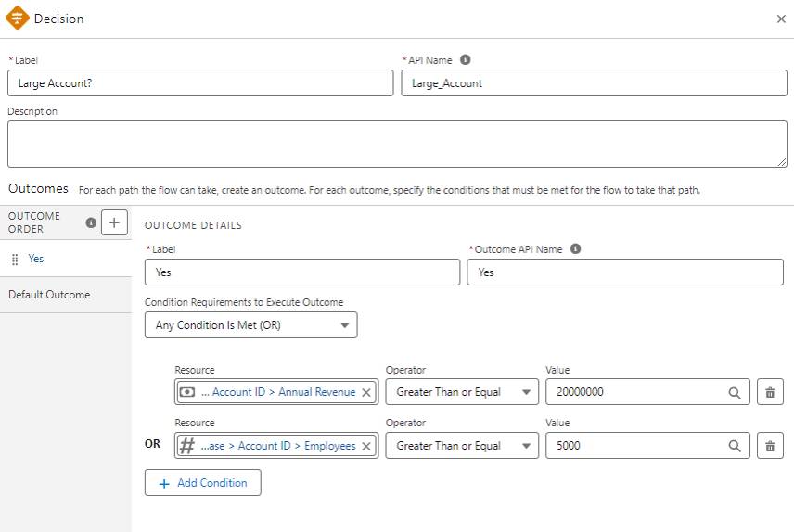
Task: Click the Value field containing 20000000
Action: coord(647,392)
